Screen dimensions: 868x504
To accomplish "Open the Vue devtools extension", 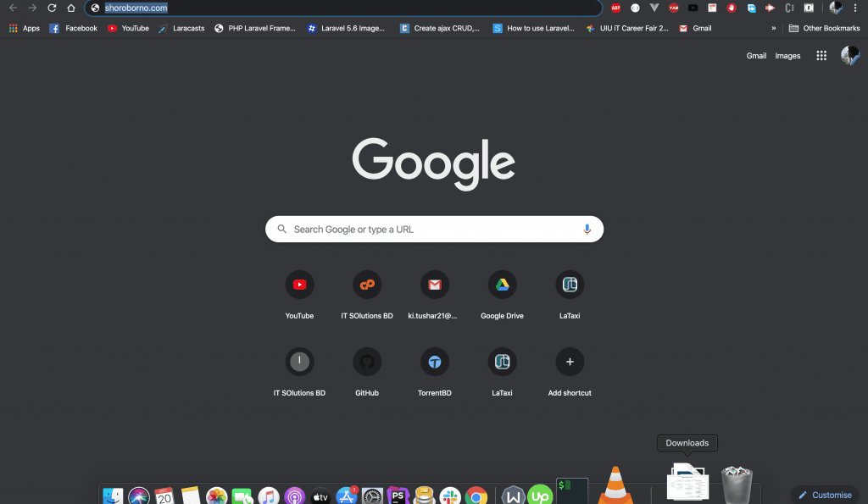I will [x=654, y=8].
